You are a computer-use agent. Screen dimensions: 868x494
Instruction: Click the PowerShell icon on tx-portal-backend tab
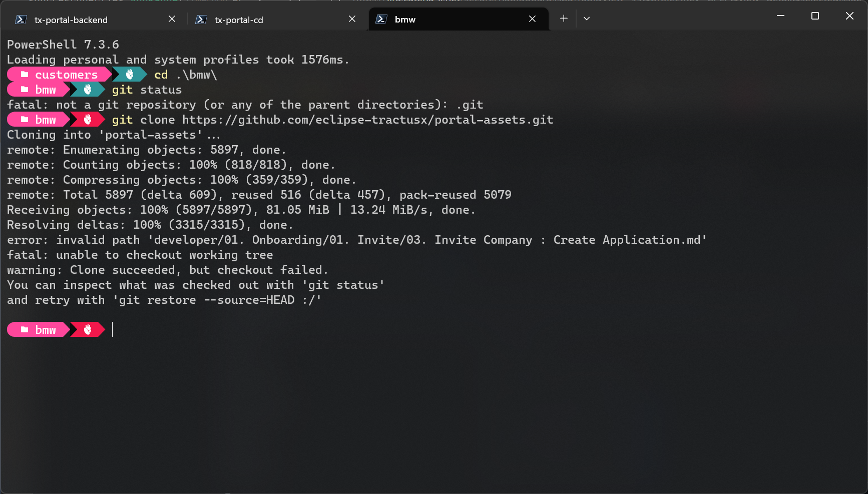21,20
